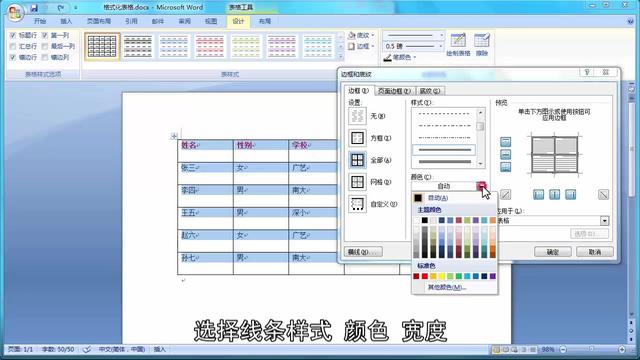Screen dimensions: 640x360
Task: Click the 样式 list scroll up arrow
Action: tap(480, 112)
